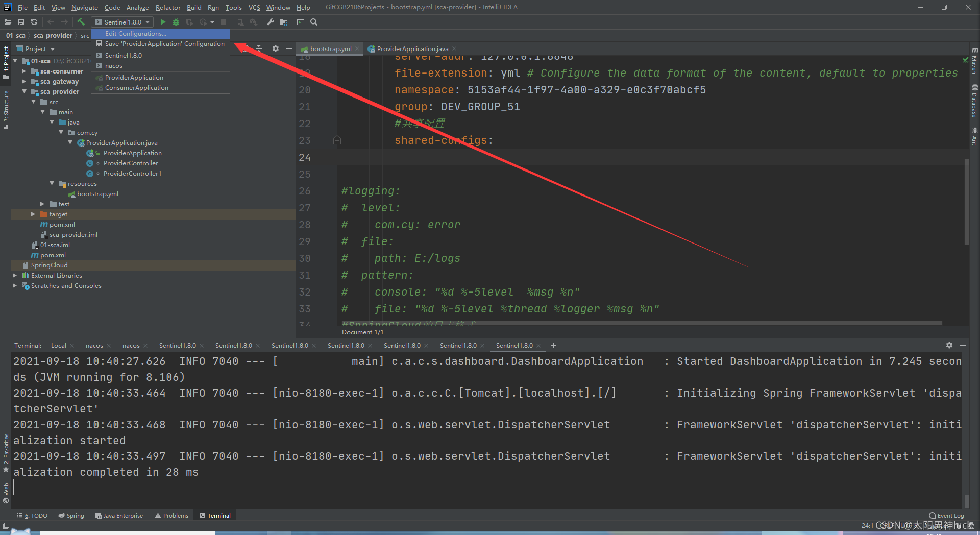Expand External Libraries node

tap(15, 276)
